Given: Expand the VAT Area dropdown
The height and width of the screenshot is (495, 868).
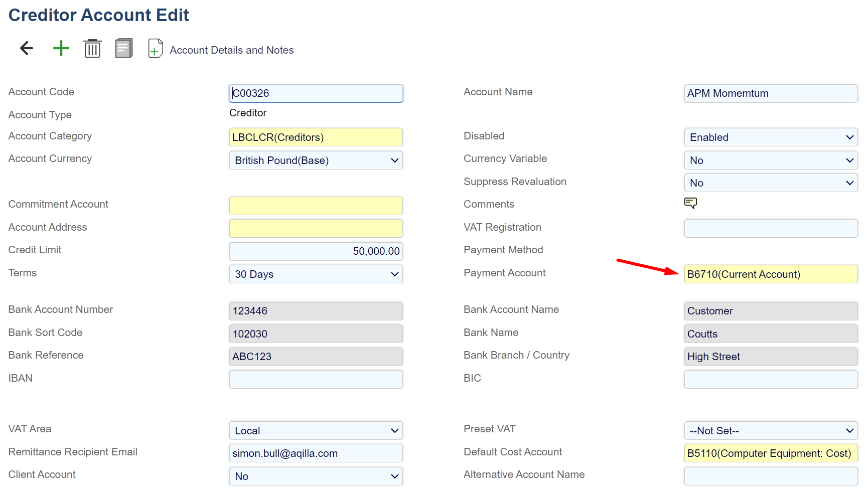Looking at the screenshot, I should click(316, 431).
